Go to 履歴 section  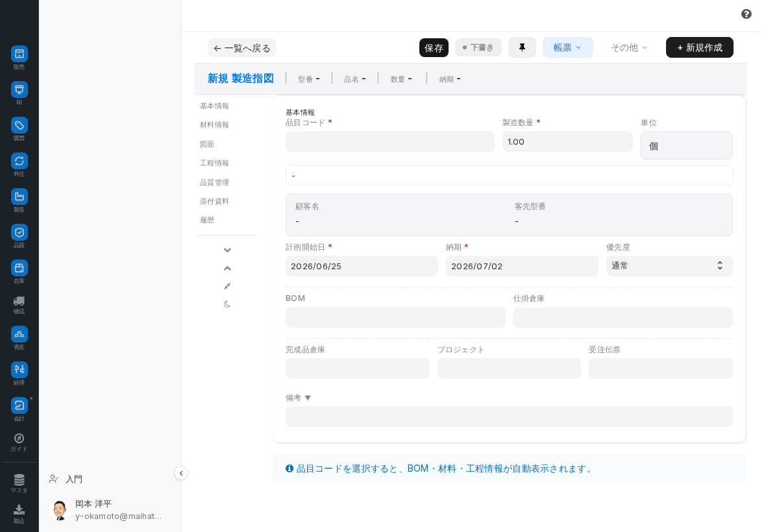tap(207, 220)
